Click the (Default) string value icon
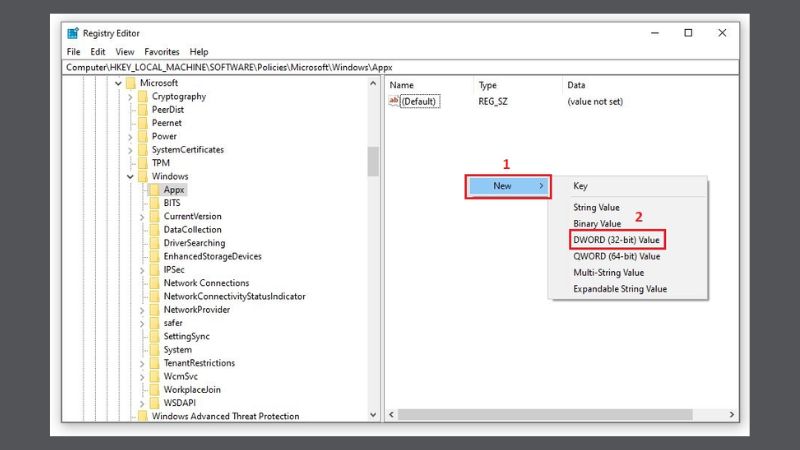Image resolution: width=800 pixels, height=450 pixels. [394, 102]
